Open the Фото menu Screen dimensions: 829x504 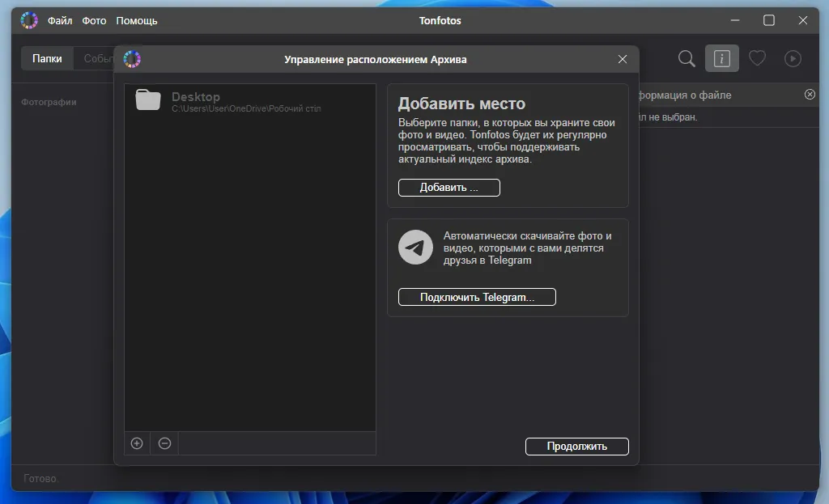point(94,20)
